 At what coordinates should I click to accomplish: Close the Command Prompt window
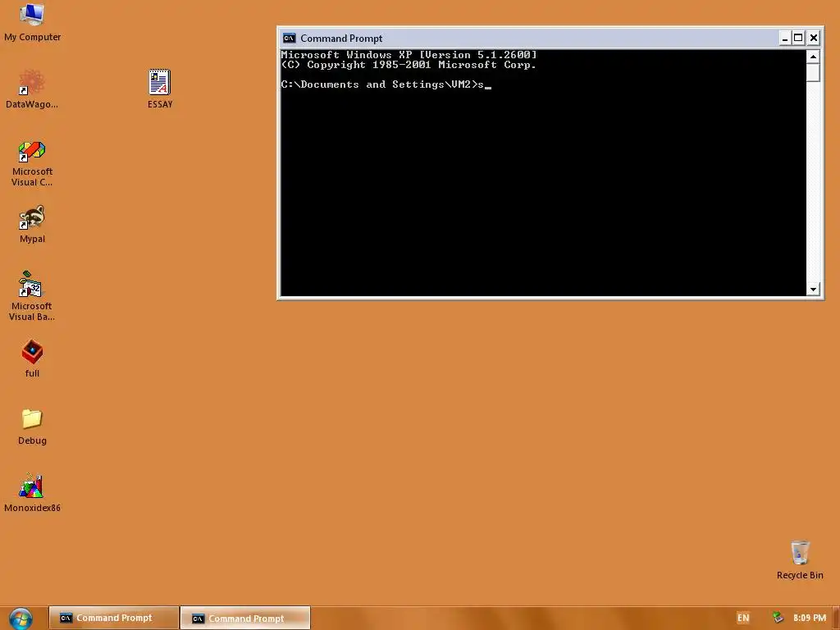pyautogui.click(x=814, y=38)
